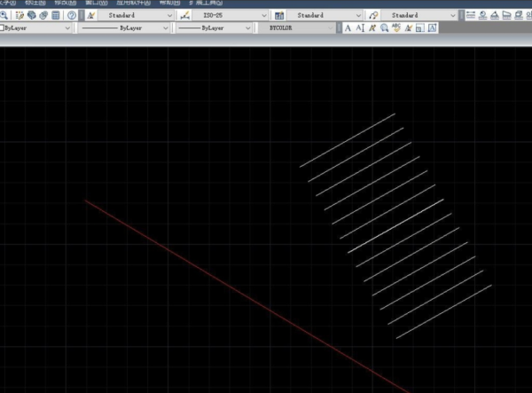This screenshot has height=393, width=532.
Task: Open the 修改(M) menu
Action: pyautogui.click(x=66, y=3)
